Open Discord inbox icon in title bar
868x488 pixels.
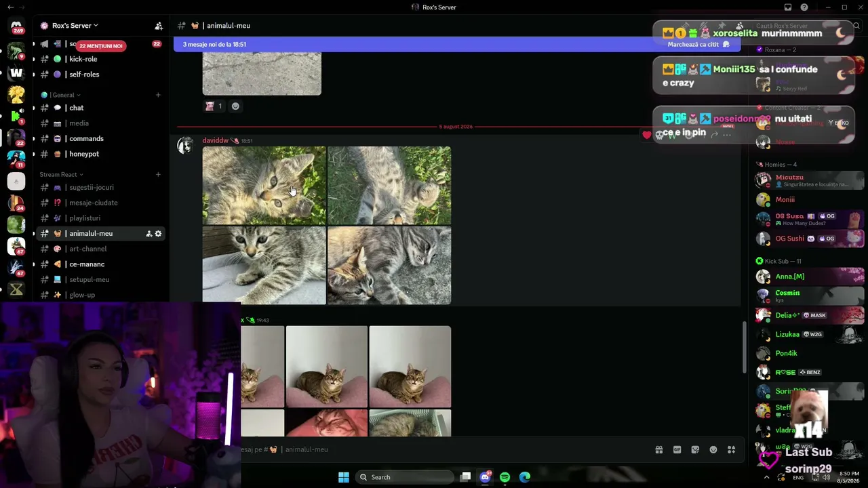788,7
